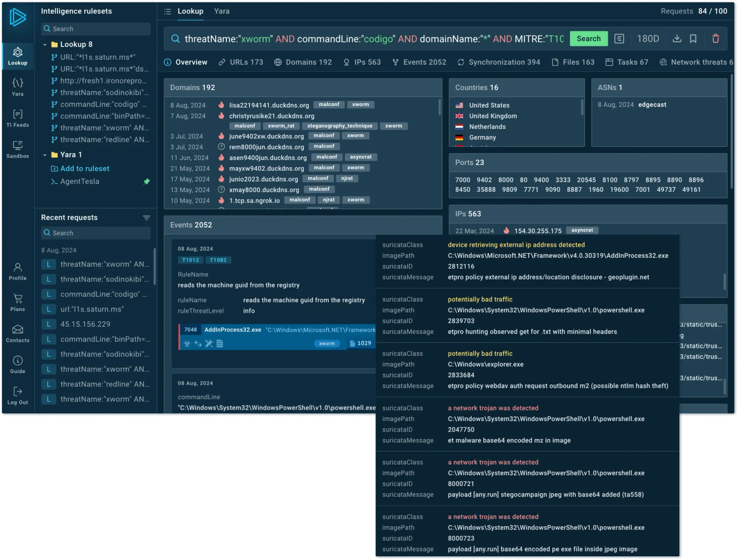Collapse the Lookup 8 folder
This screenshot has height=560, width=738.
[x=45, y=44]
